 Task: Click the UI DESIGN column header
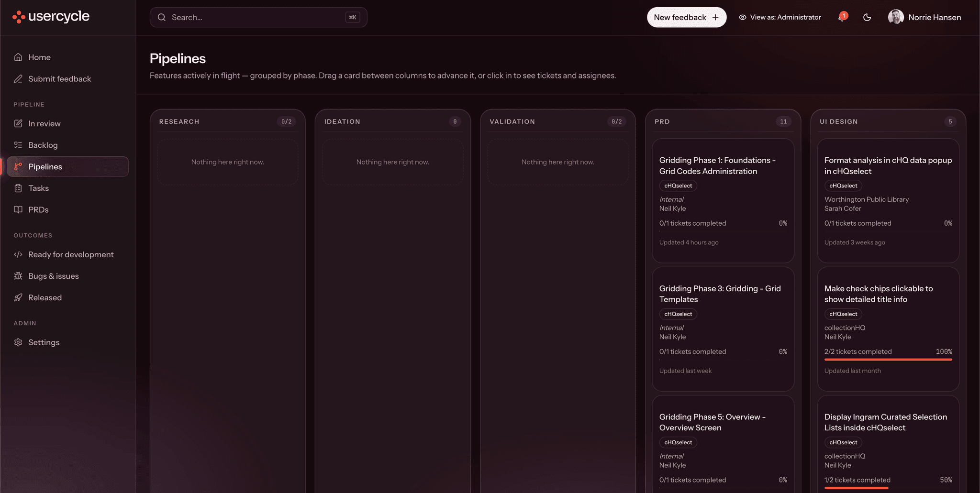[x=839, y=122]
